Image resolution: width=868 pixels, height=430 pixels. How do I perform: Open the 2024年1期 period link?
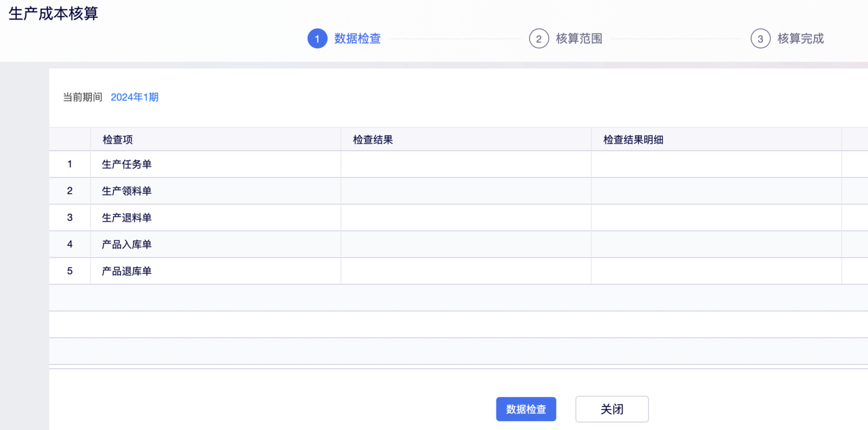click(135, 97)
